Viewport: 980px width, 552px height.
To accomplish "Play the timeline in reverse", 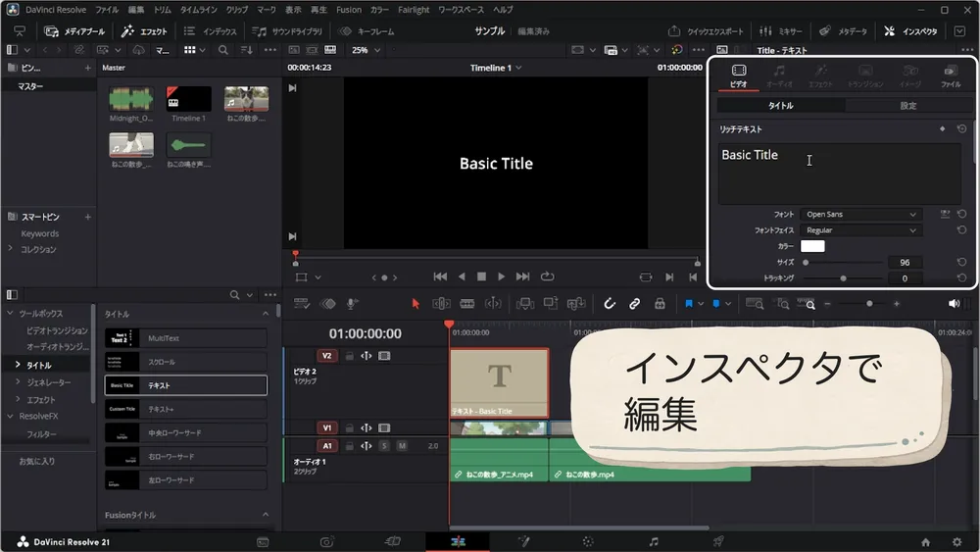I will (x=462, y=276).
